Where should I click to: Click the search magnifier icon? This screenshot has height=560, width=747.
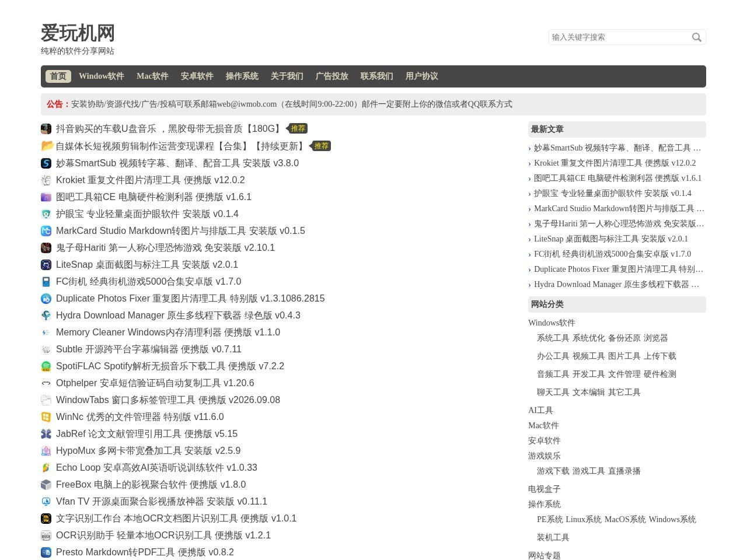pos(696,37)
